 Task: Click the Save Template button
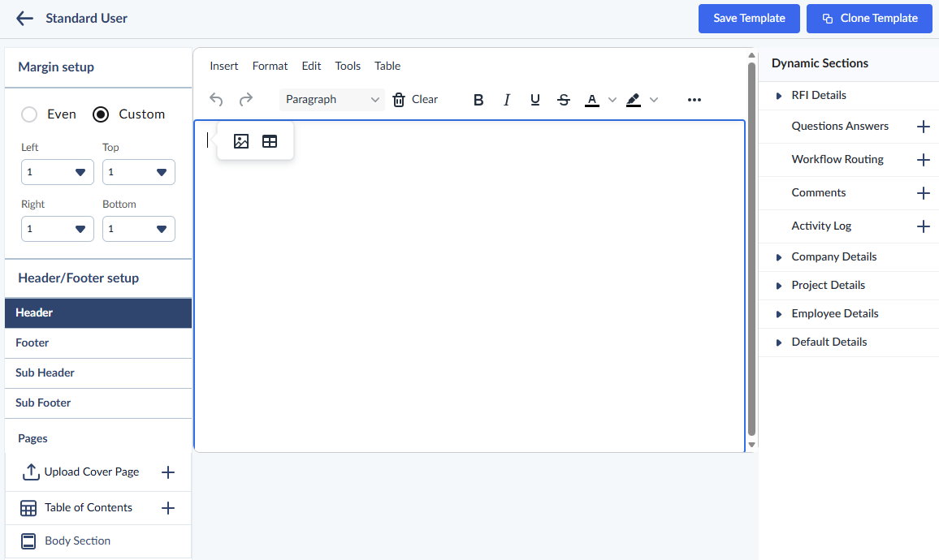coord(749,19)
